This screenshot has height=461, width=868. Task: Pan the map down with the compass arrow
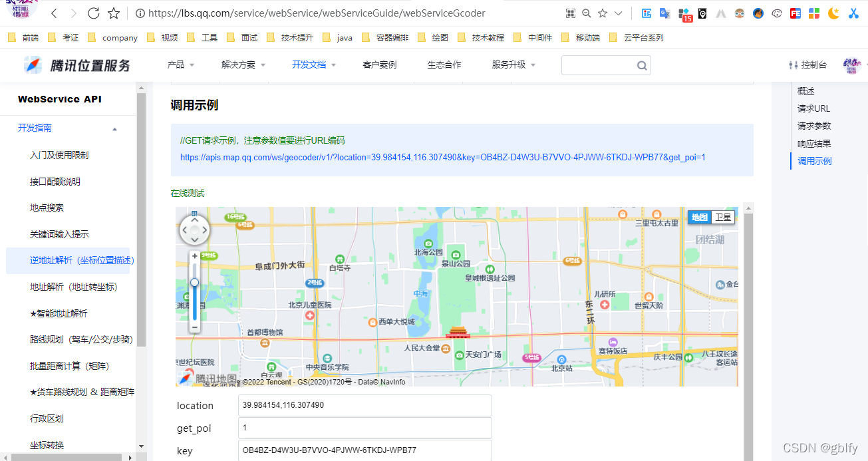tap(194, 241)
